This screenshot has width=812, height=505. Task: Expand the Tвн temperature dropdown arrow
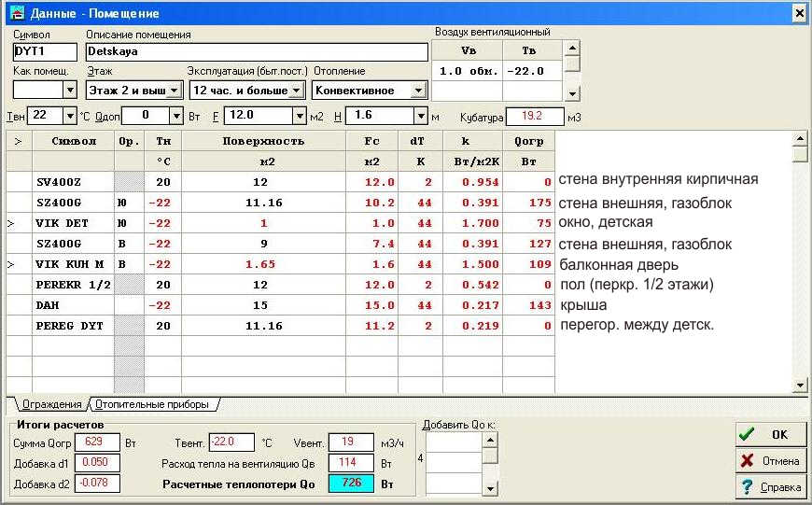70,116
